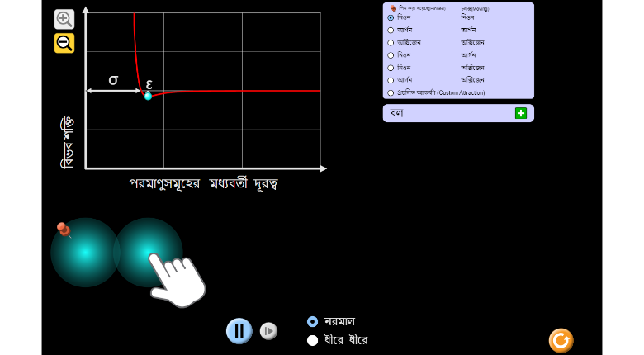Screen dimensions: 644x355
Task: Step the simulation forward one frame
Action: pos(268,331)
